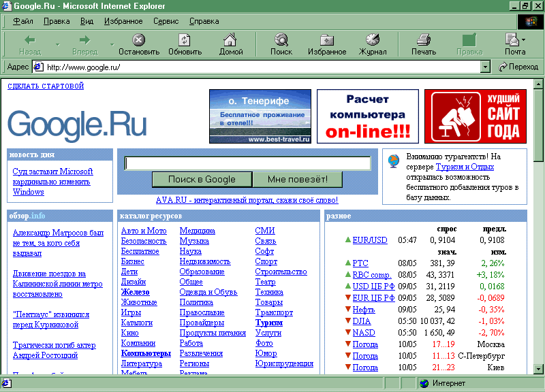Viewport: 545px width, 392px height.
Task: Open the "Компьютеры" catalog link
Action: point(146,353)
